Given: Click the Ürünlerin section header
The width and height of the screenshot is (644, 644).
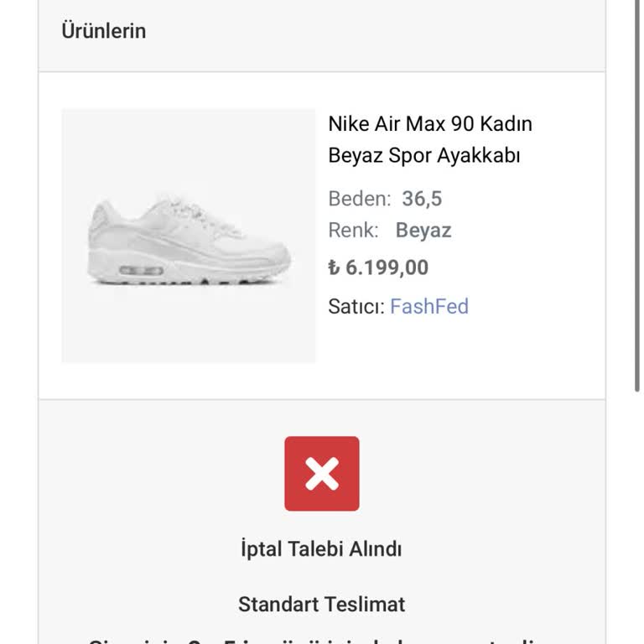Looking at the screenshot, I should tap(104, 31).
